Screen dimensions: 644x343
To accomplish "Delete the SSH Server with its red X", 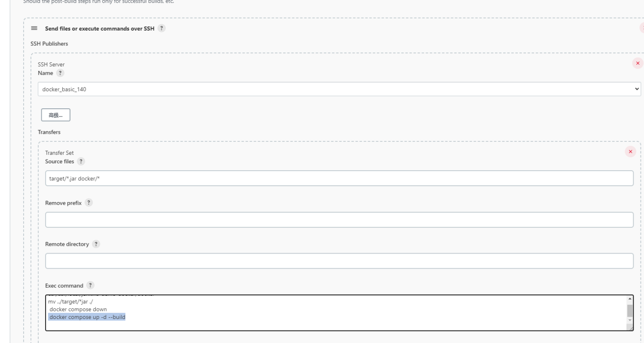I will point(638,63).
